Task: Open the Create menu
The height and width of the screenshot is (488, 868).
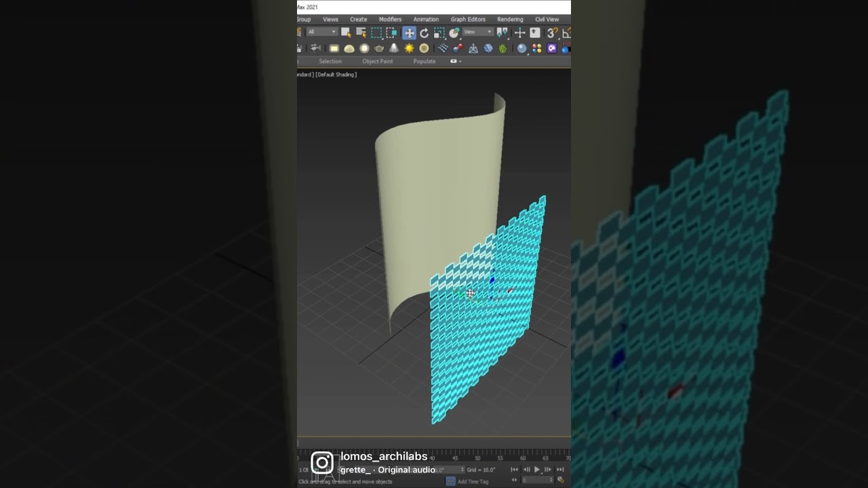Action: (358, 20)
